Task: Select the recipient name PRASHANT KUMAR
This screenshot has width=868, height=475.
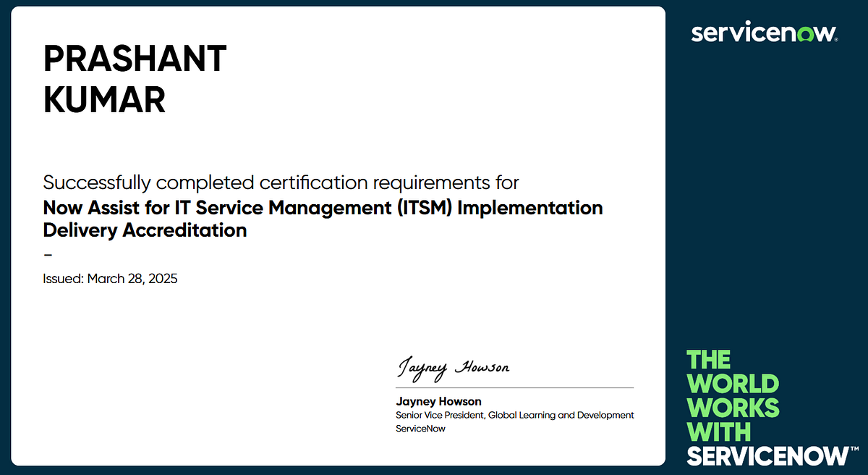Action: 135,80
